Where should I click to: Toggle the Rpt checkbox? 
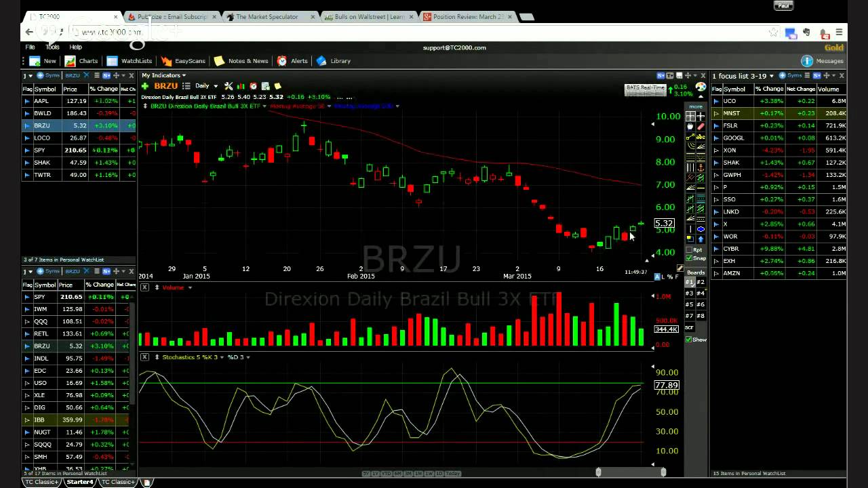tap(690, 249)
